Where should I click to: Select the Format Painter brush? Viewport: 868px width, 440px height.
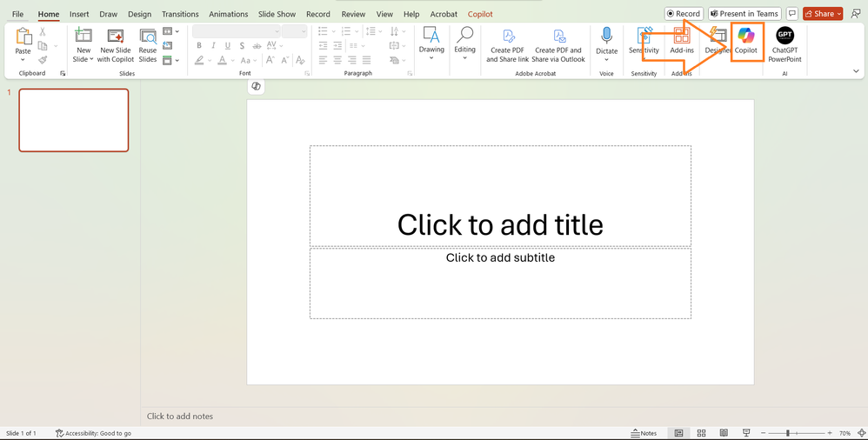(x=43, y=60)
